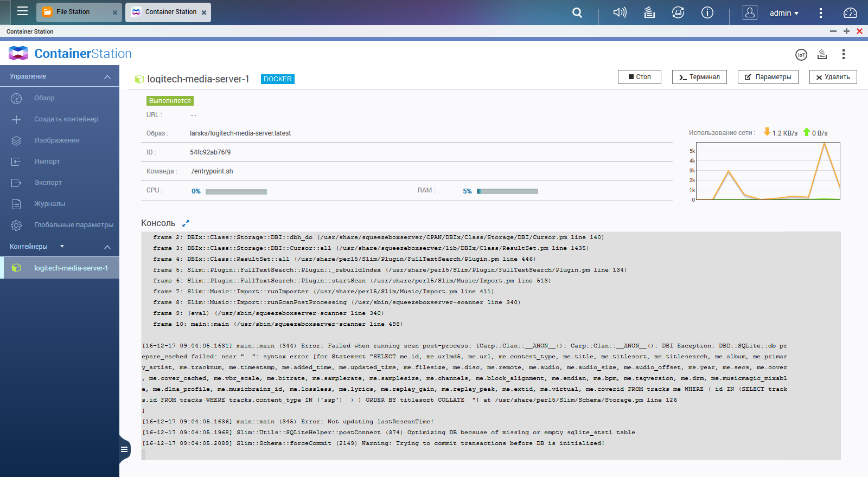Collapse the Контейнеры sidebar section
Viewport: 868px width, 477px height.
pyautogui.click(x=107, y=247)
